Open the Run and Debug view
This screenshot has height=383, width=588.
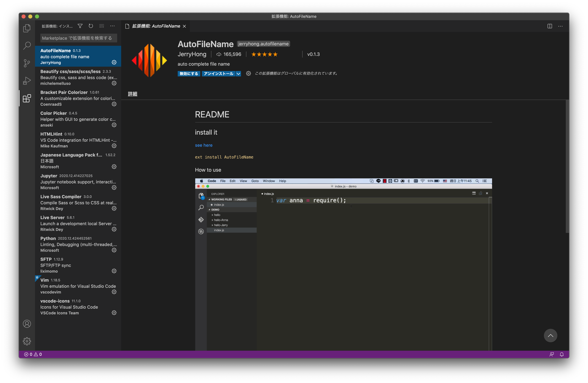[x=27, y=81]
